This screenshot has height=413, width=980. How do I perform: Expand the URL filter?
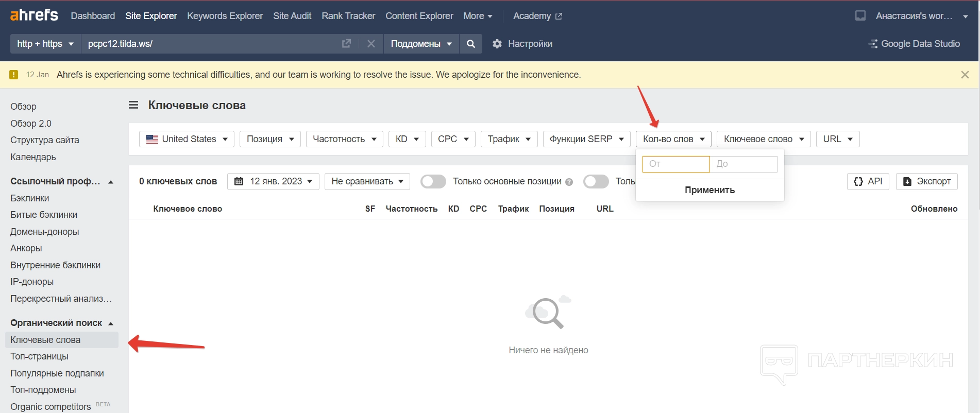[838, 139]
